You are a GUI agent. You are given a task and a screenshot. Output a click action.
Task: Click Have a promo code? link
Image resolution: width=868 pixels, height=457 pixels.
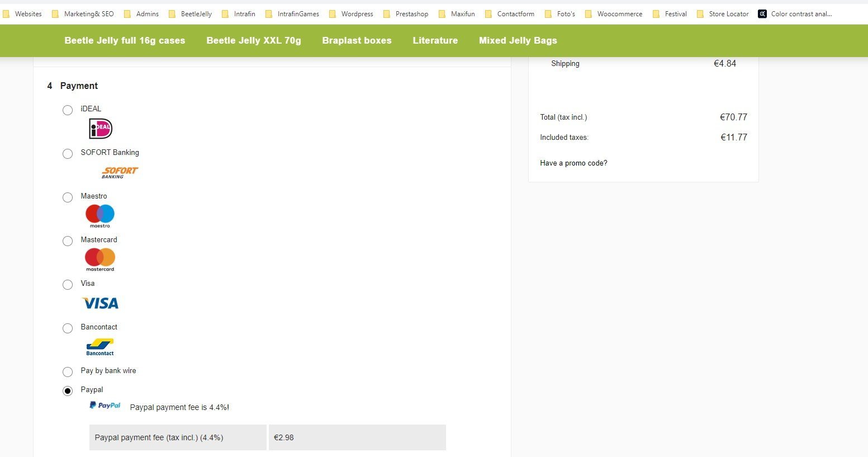pos(573,163)
